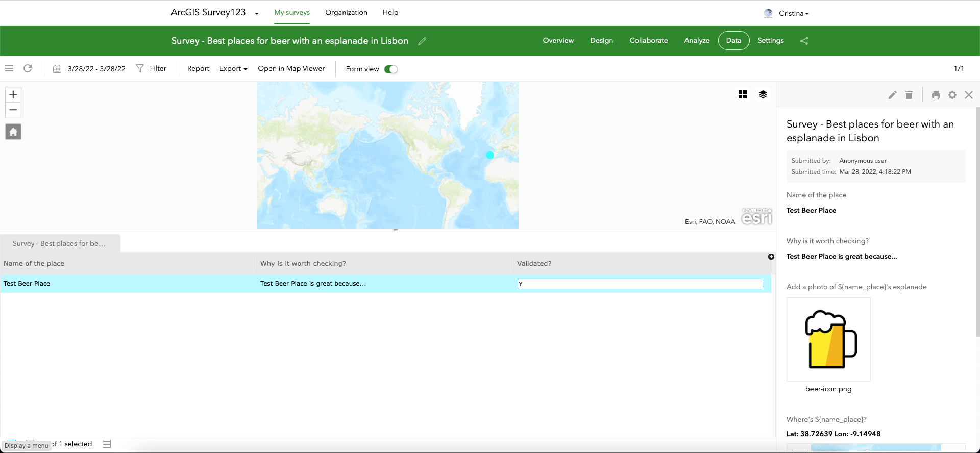Zoom in on the map
The width and height of the screenshot is (980, 453).
(x=13, y=94)
